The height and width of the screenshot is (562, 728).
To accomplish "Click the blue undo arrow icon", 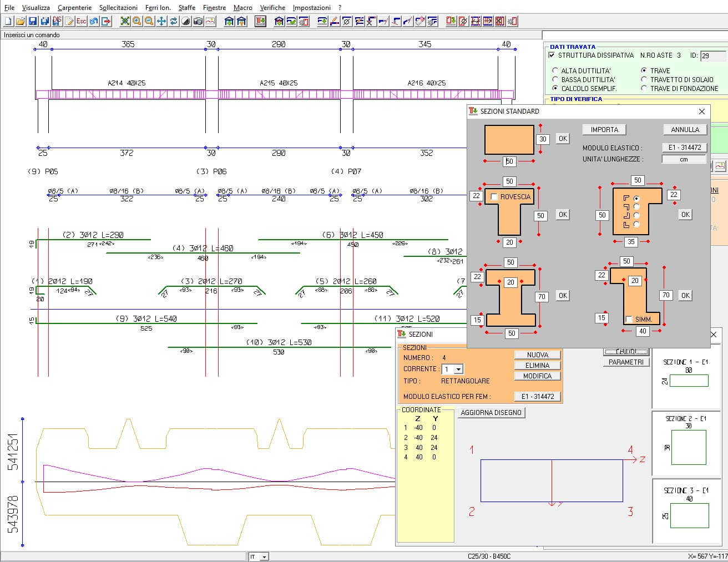I will (x=94, y=21).
